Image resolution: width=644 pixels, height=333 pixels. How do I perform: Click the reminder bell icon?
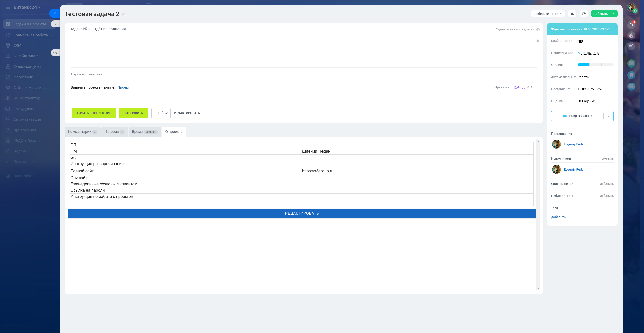(x=579, y=53)
